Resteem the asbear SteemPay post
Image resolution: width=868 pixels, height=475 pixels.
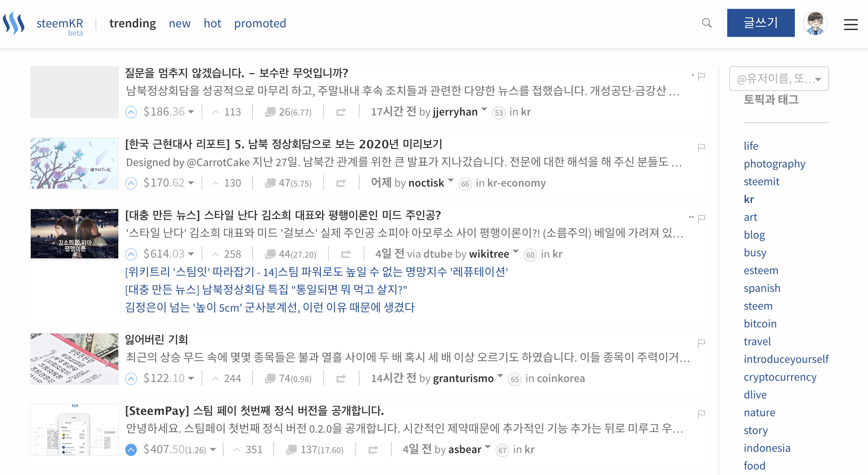(x=373, y=449)
